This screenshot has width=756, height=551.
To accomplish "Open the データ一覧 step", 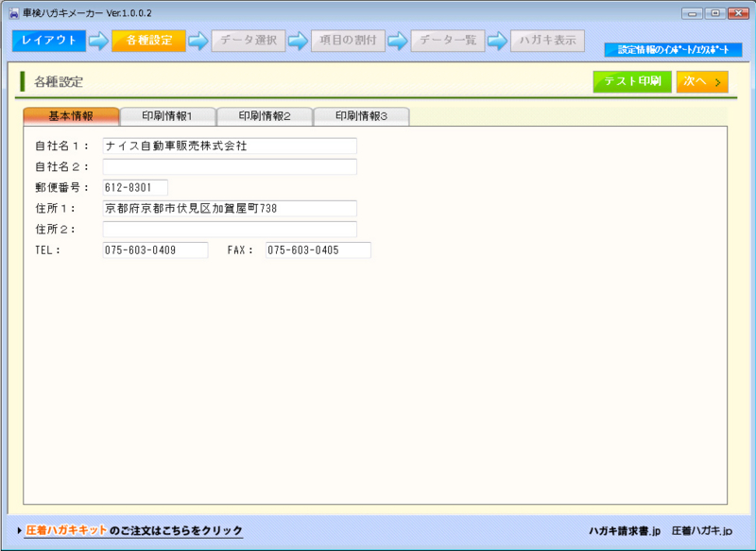I will click(x=448, y=41).
